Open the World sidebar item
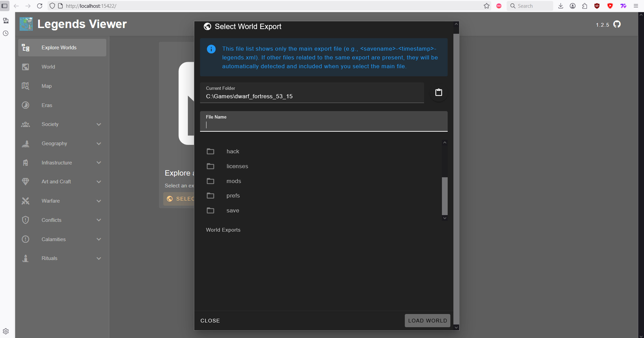 62,67
